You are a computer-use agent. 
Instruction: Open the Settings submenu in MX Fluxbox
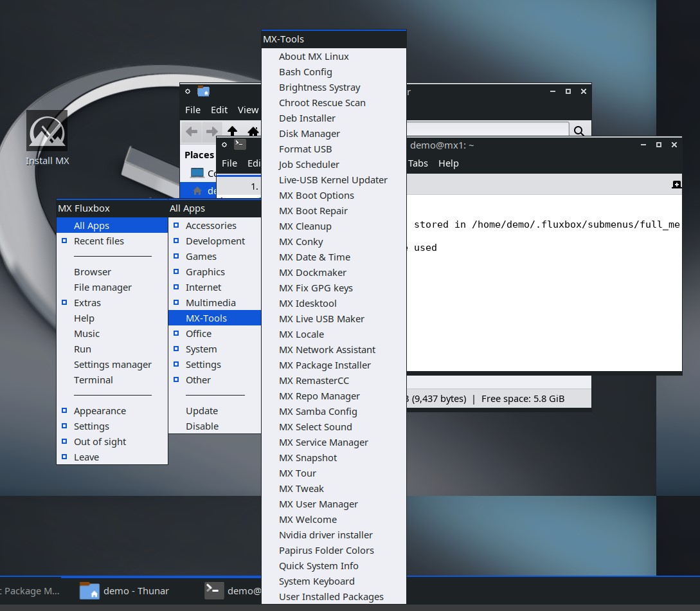[x=112, y=426]
